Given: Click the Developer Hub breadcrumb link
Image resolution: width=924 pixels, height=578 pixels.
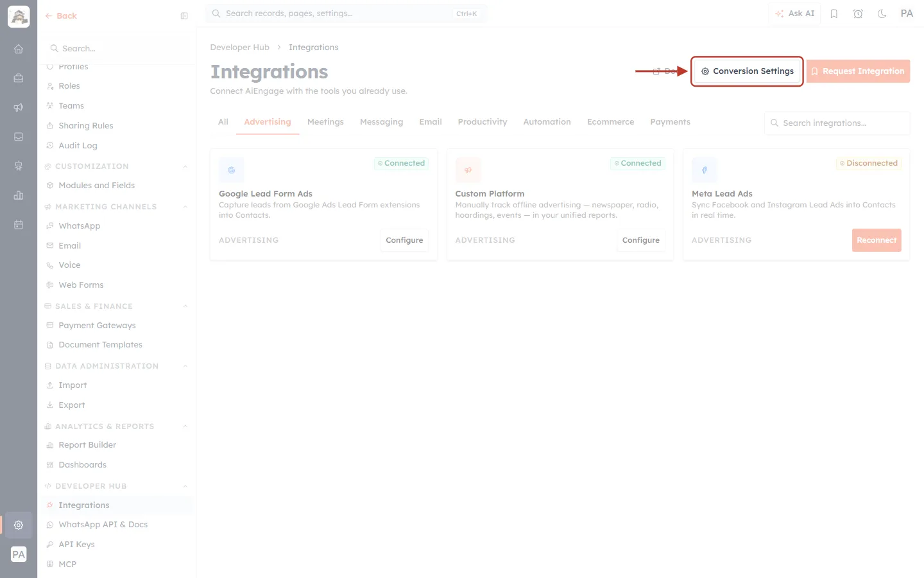Looking at the screenshot, I should pos(240,48).
